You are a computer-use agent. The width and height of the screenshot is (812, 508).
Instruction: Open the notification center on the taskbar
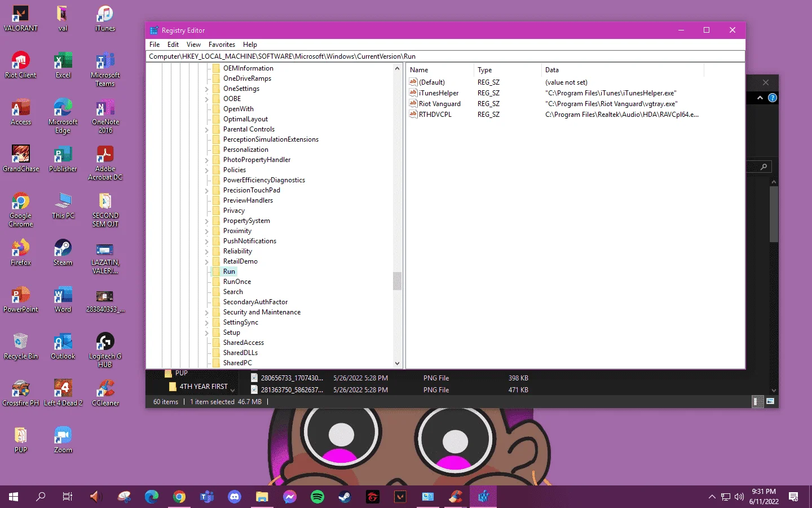[x=793, y=497]
